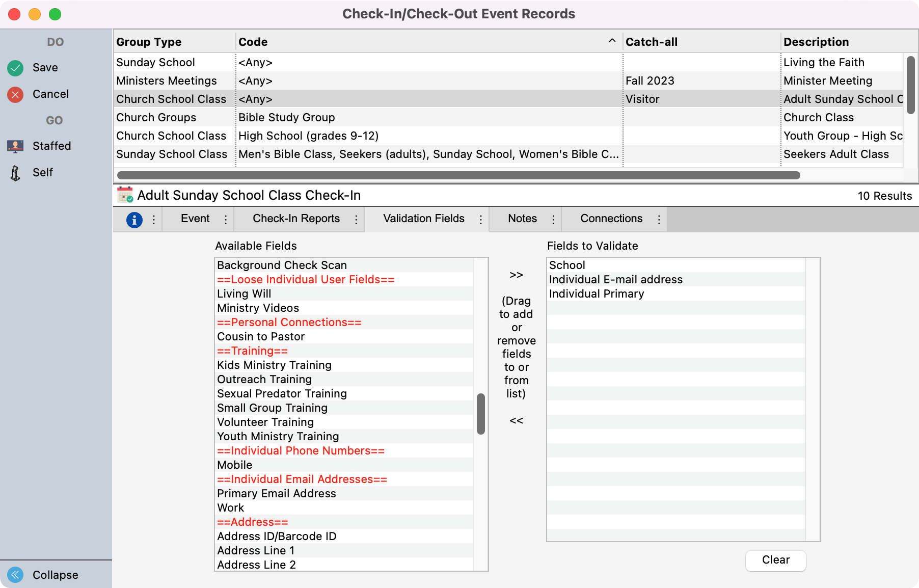Click the Cancel red X icon
The height and width of the screenshot is (588, 919).
coord(15,94)
